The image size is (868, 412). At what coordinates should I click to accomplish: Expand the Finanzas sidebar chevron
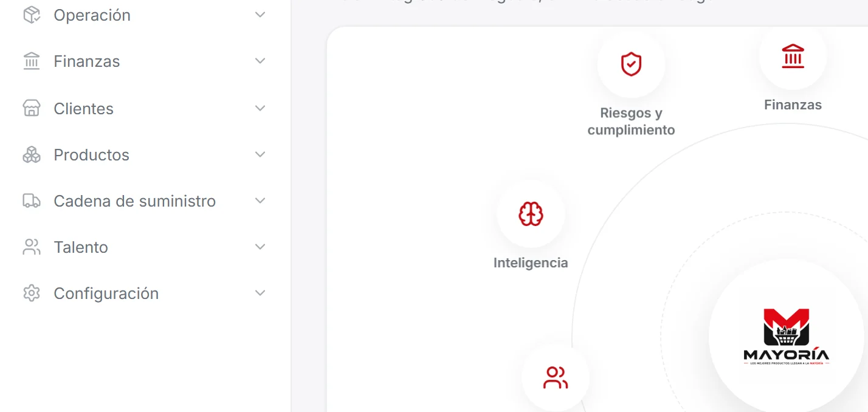(260, 61)
